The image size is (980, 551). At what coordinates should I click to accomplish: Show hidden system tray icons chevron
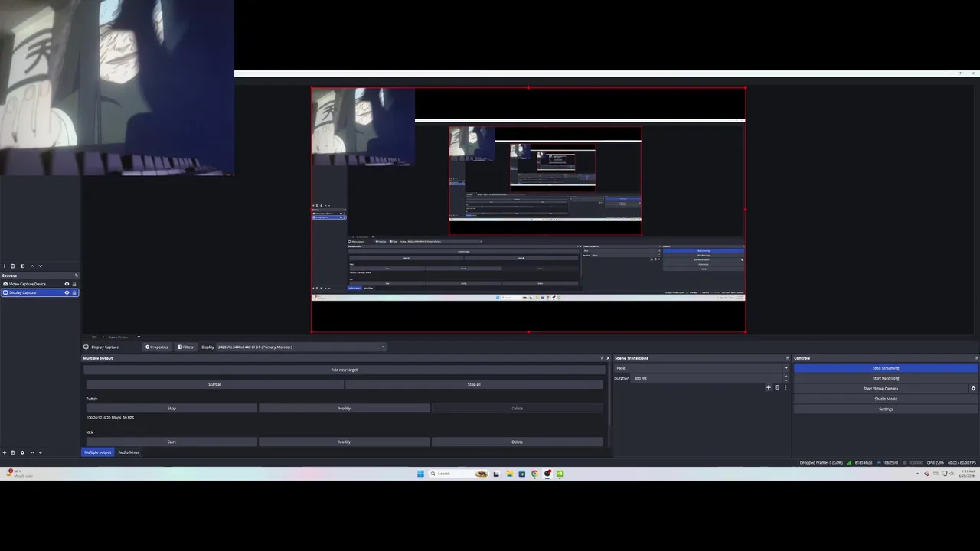(x=917, y=474)
